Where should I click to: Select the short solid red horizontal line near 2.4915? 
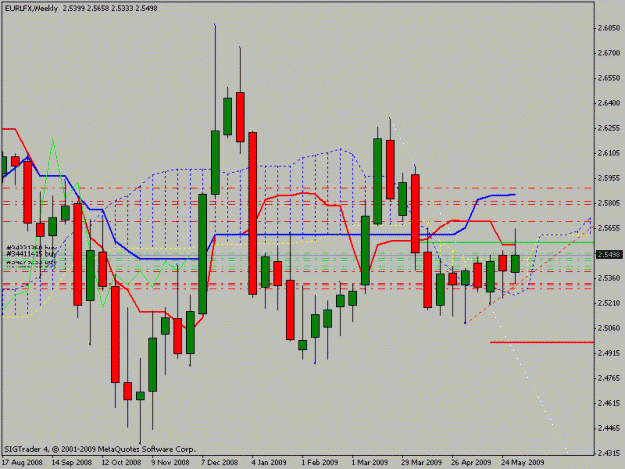[542, 342]
